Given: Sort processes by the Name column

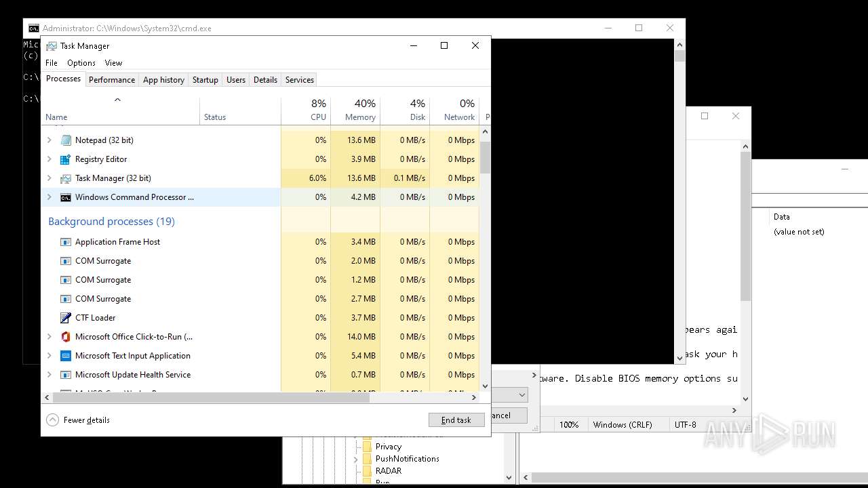Looking at the screenshot, I should [120, 111].
